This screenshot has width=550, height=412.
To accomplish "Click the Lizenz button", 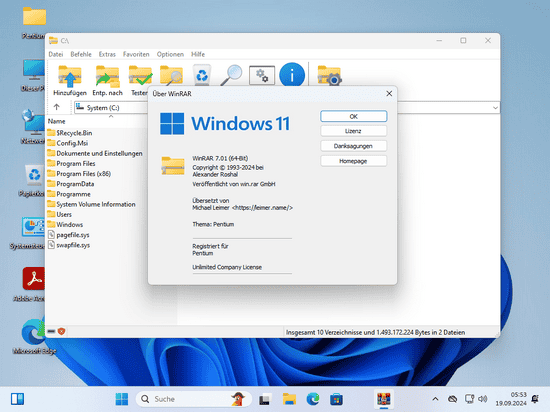I will click(353, 131).
